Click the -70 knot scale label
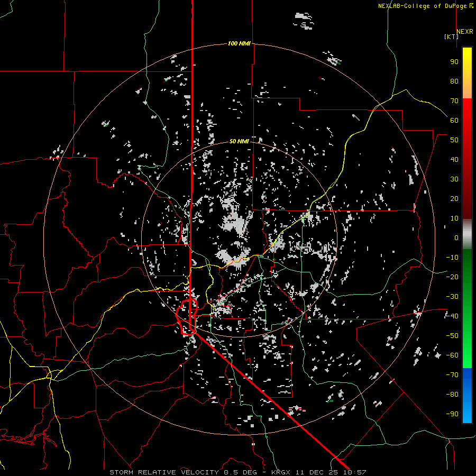Image resolution: width=476 pixels, height=476 pixels. tap(452, 374)
